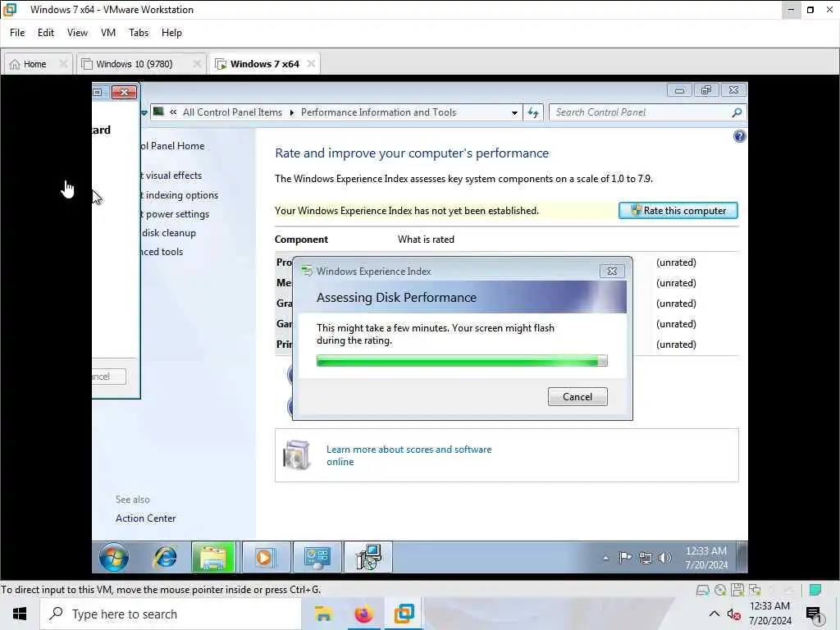Open disk cleanup link

(x=169, y=233)
